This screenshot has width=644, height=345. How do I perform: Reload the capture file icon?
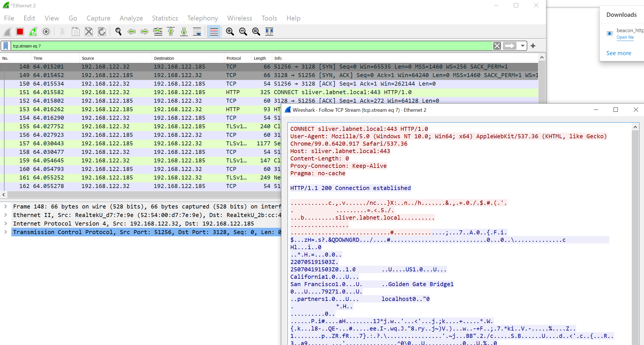pyautogui.click(x=102, y=32)
